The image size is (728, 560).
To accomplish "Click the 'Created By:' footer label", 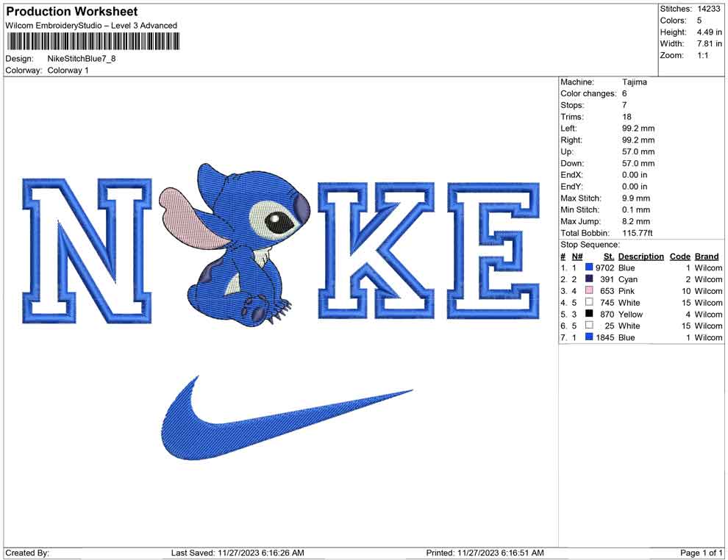I will 27,553.
